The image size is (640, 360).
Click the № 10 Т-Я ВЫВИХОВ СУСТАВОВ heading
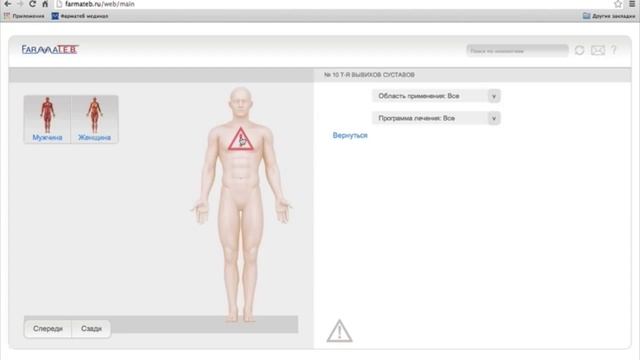pos(369,75)
